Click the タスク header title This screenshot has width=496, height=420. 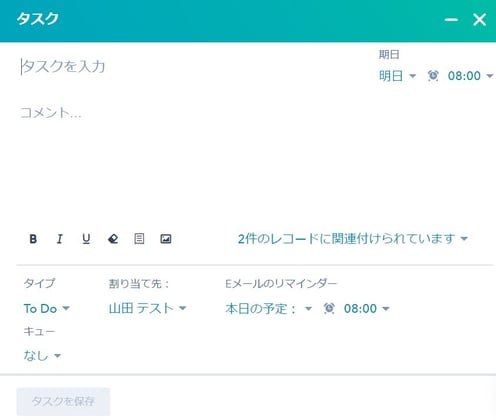point(38,19)
